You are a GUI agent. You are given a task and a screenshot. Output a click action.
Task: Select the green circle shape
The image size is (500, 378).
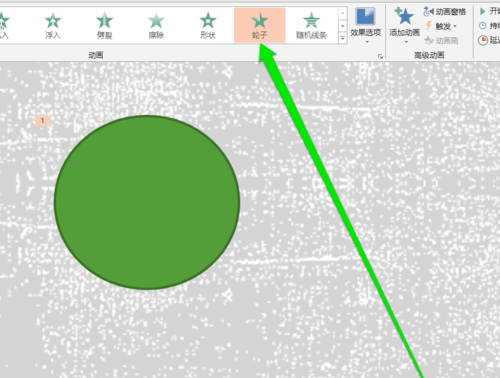(147, 202)
